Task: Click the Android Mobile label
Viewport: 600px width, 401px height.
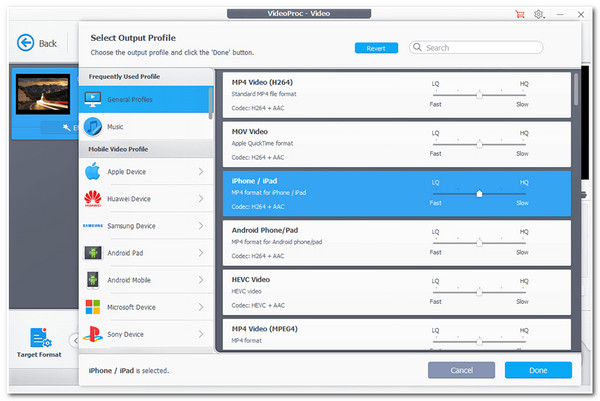Action: tap(129, 280)
